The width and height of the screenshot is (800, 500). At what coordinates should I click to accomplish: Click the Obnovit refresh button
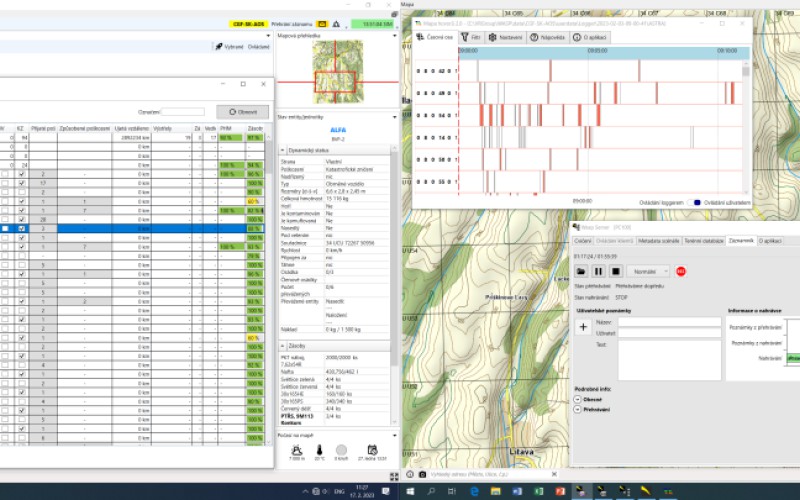point(242,112)
